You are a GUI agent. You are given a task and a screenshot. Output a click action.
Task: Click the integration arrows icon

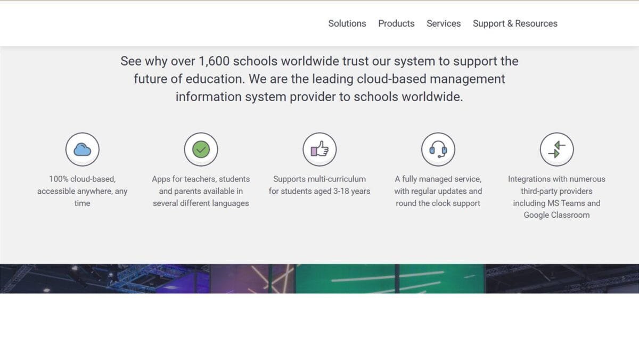(x=556, y=150)
